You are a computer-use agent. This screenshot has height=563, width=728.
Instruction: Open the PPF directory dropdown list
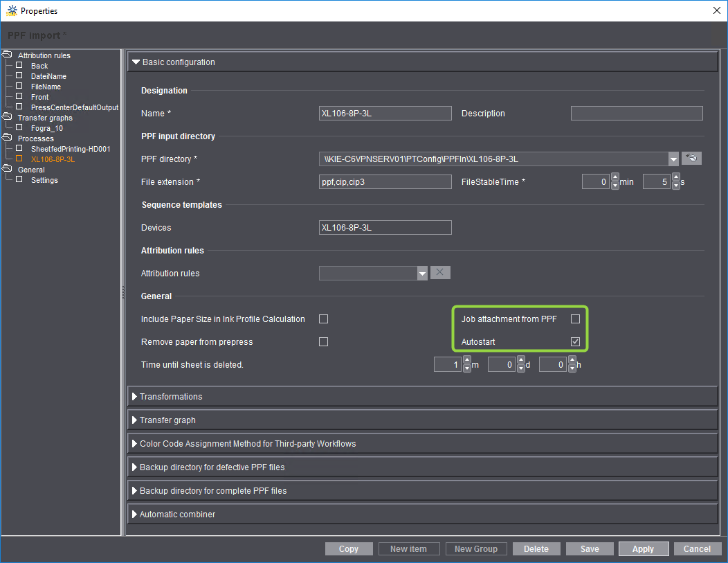673,158
